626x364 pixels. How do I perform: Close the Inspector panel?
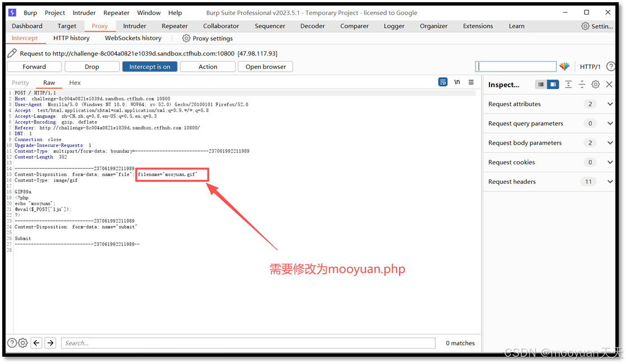609,84
